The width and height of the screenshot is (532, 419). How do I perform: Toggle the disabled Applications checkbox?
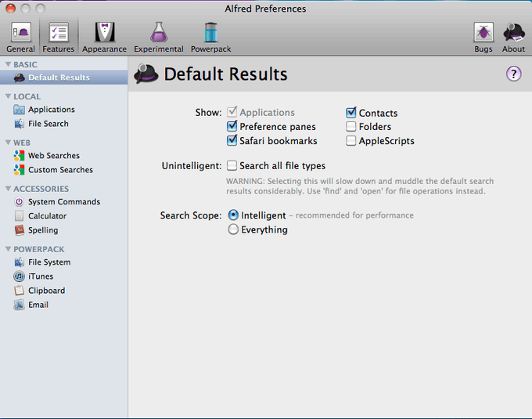232,112
